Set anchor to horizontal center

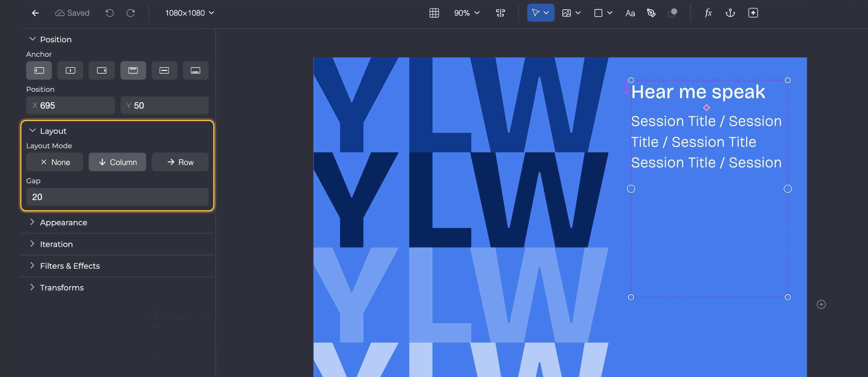[x=70, y=70]
